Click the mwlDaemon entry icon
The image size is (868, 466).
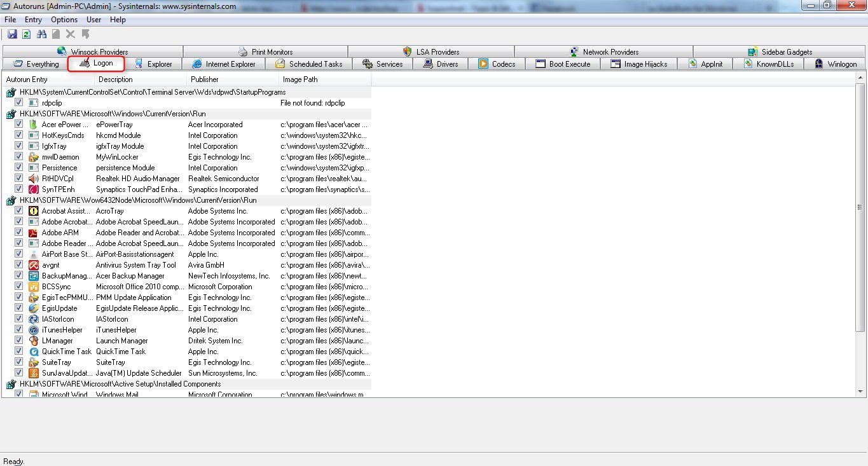(34, 157)
